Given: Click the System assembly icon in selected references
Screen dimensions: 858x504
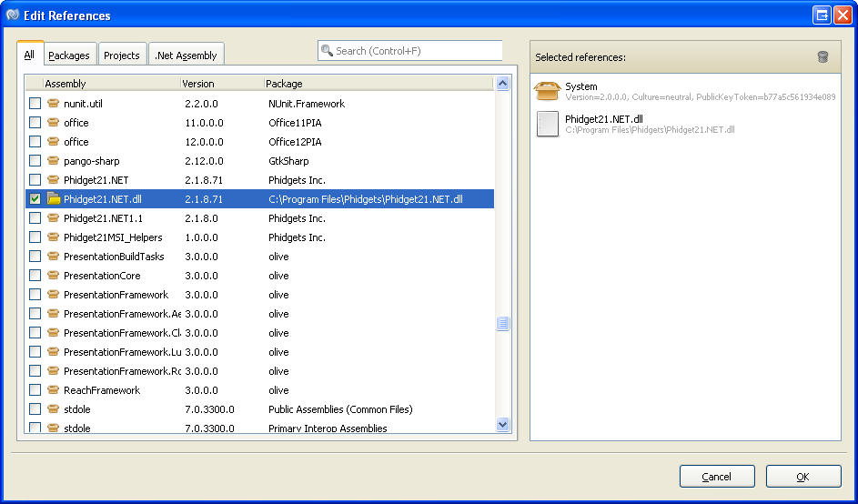Looking at the screenshot, I should click(x=548, y=90).
